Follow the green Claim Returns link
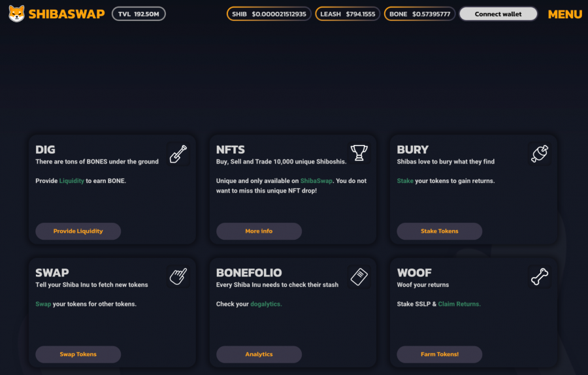The width and height of the screenshot is (588, 375). tap(459, 304)
